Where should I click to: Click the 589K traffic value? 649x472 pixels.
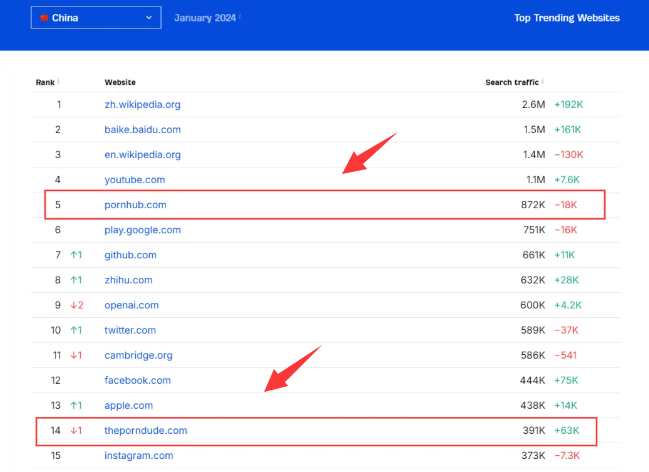[x=533, y=330]
